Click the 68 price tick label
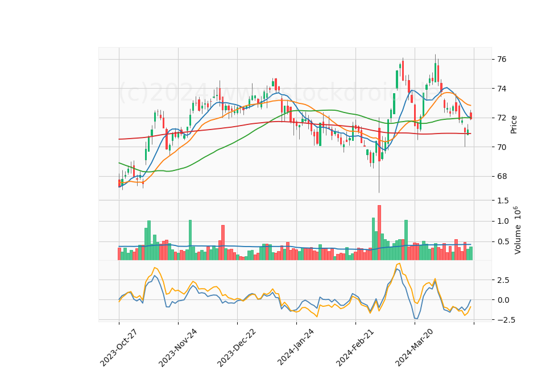Viewport: 546px width, 392px height. point(502,176)
